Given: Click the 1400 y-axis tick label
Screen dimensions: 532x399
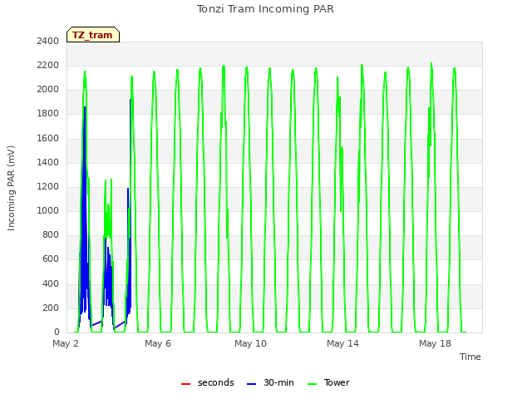Looking at the screenshot, I should 48,162.
